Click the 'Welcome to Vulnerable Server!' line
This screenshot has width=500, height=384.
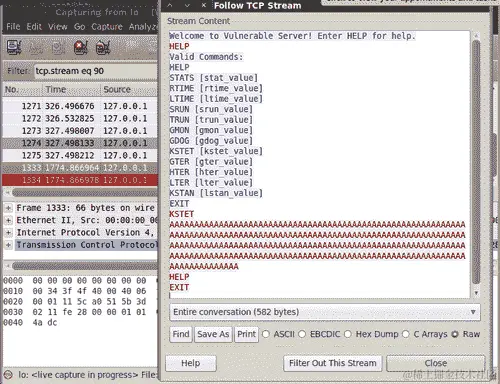(x=292, y=36)
